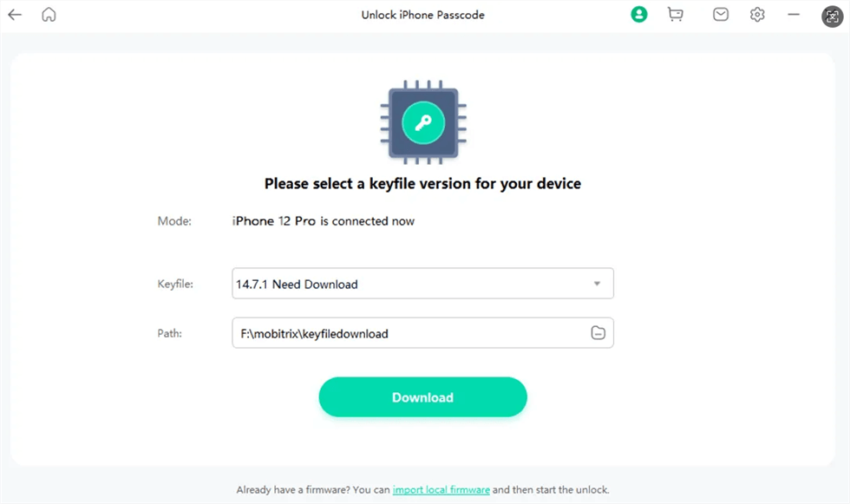Click the iPhone 12 Pro connected text
This screenshot has width=850, height=504.
(x=324, y=221)
